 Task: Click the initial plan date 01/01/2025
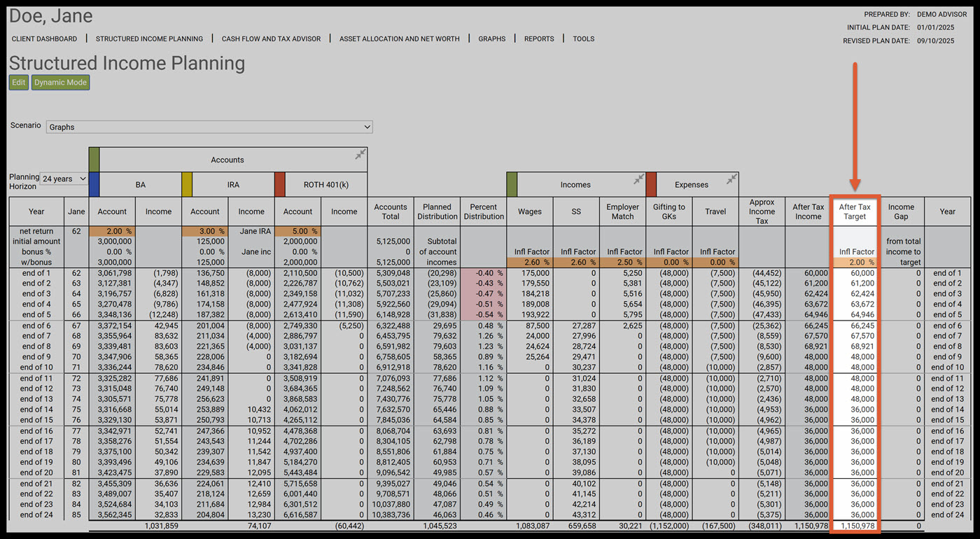[x=936, y=27]
